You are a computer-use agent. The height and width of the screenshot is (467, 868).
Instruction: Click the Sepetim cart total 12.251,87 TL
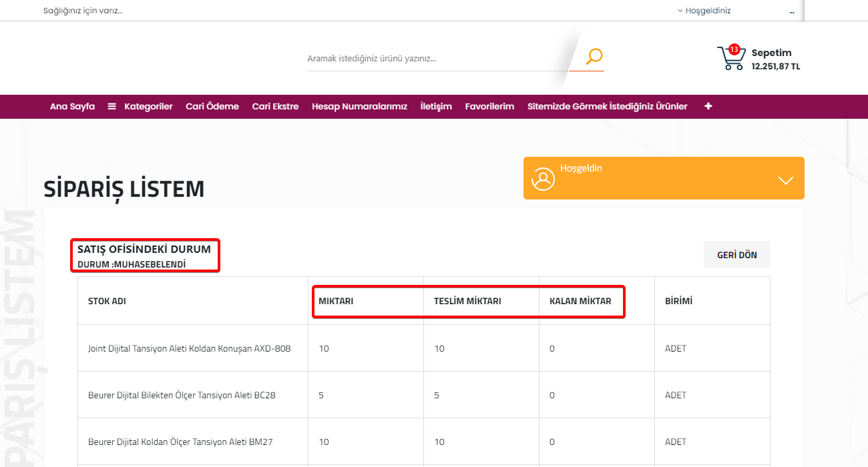[776, 67]
